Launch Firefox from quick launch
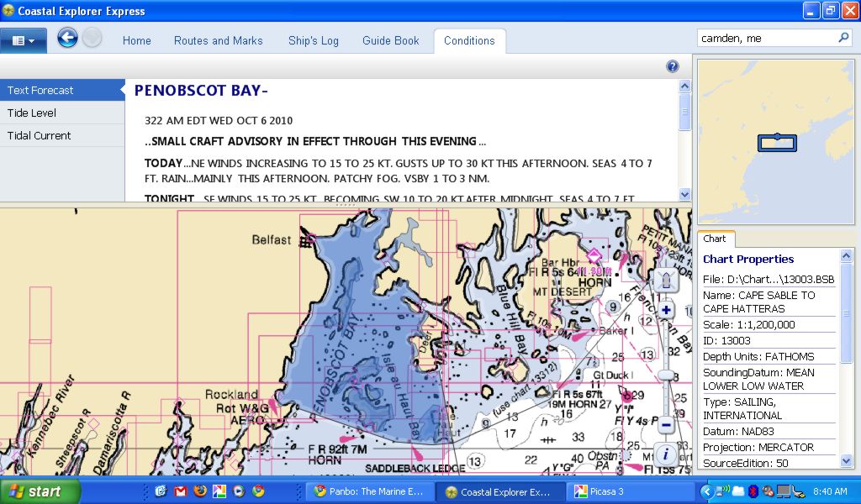 tap(200, 491)
